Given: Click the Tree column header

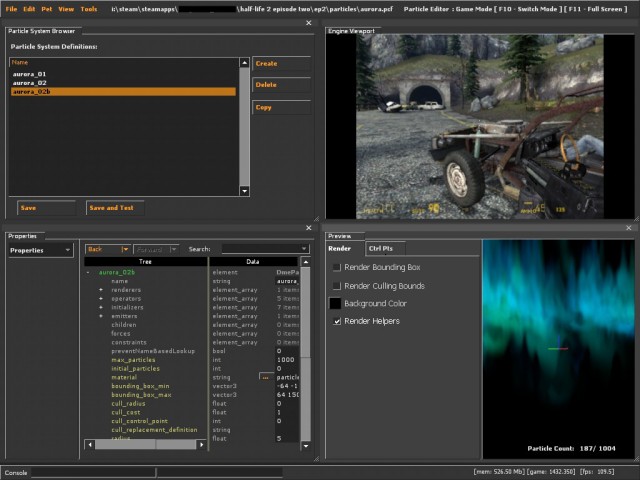Looking at the screenshot, I should (145, 262).
